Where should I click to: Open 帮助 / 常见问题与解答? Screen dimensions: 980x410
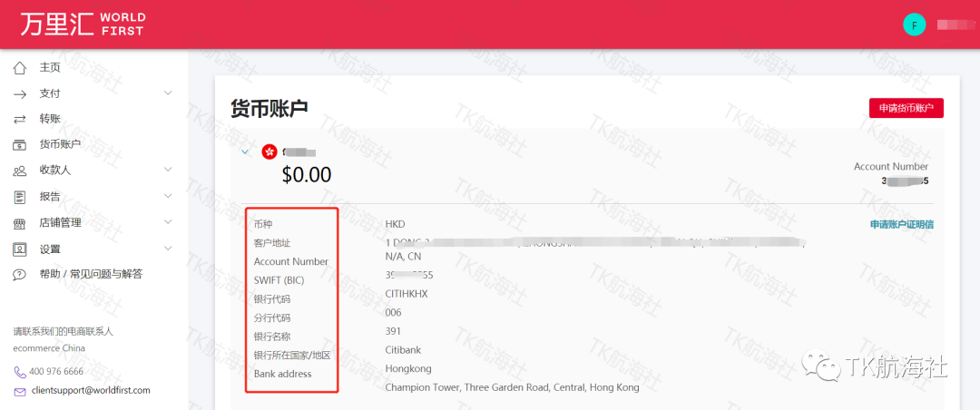pos(92,274)
